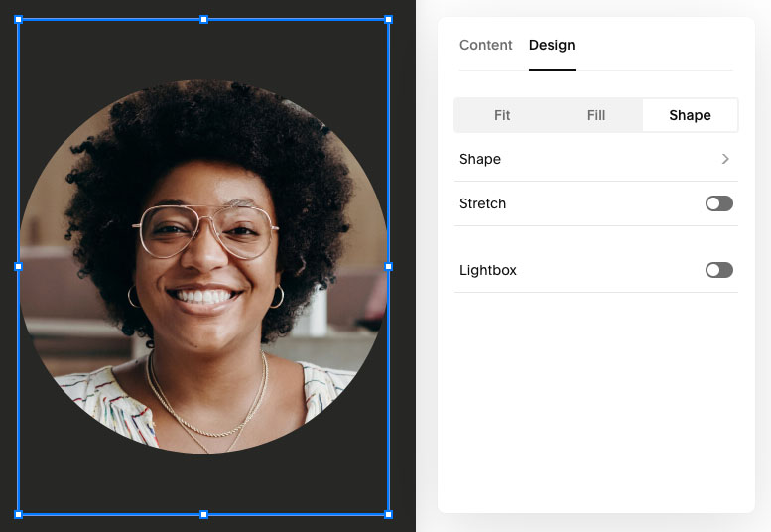The image size is (771, 532).
Task: Click the Stretch label text
Action: (482, 203)
